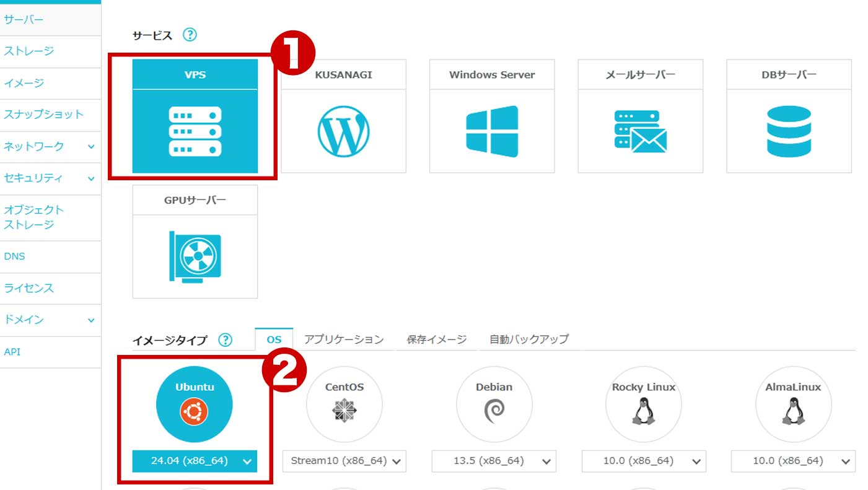Click the GPUサーバー title header
868x490 pixels.
195,200
